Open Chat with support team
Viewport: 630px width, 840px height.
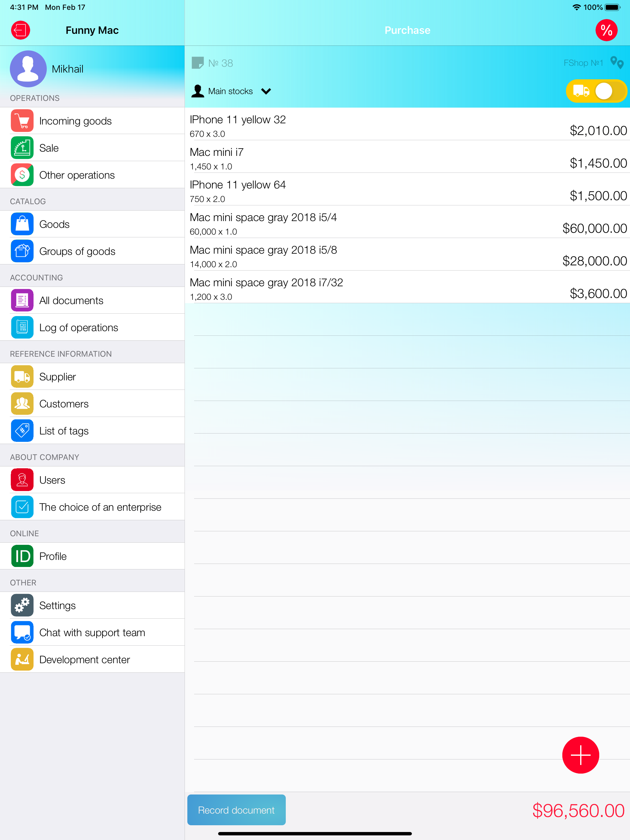tap(92, 632)
